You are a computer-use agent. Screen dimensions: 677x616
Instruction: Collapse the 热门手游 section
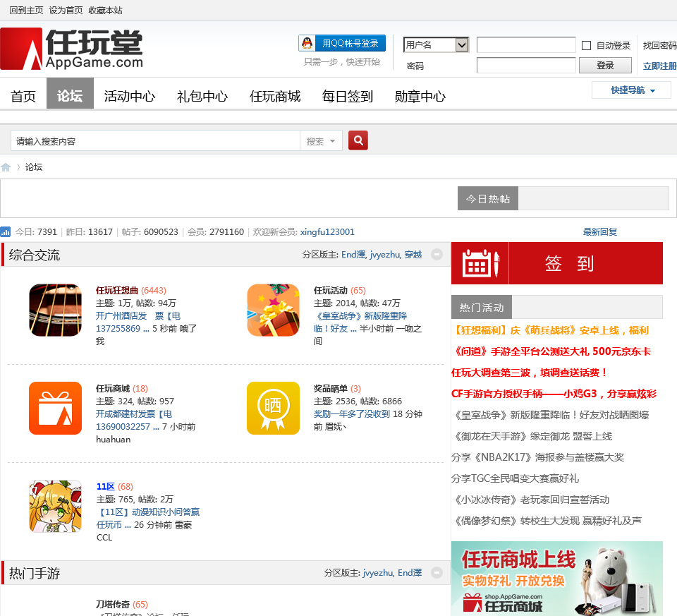point(437,572)
